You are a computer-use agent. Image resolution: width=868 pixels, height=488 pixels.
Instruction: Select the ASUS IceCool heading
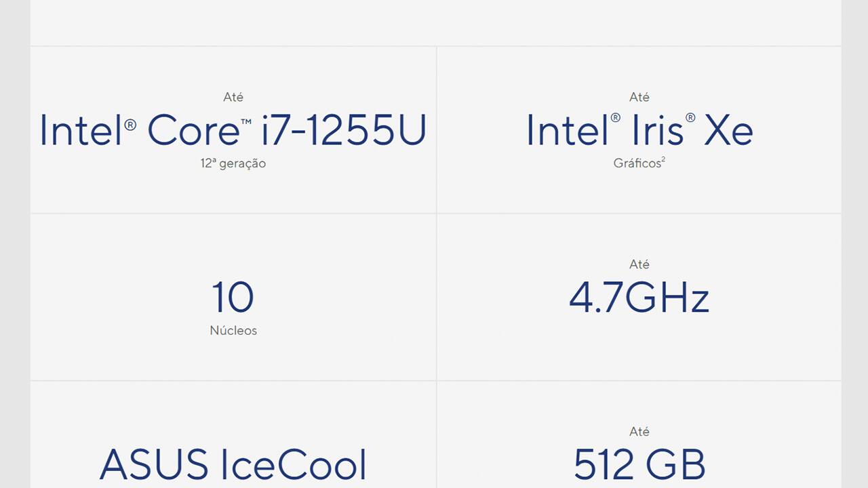(x=233, y=464)
